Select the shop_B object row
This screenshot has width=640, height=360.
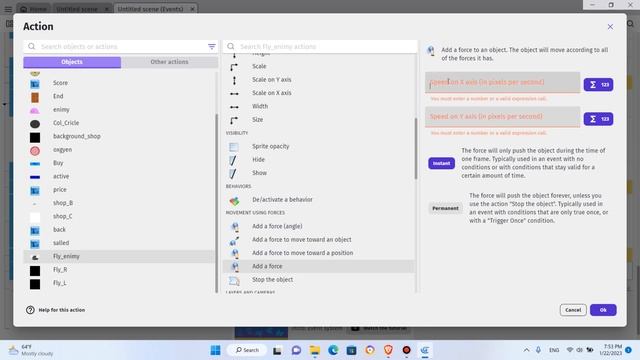point(119,203)
